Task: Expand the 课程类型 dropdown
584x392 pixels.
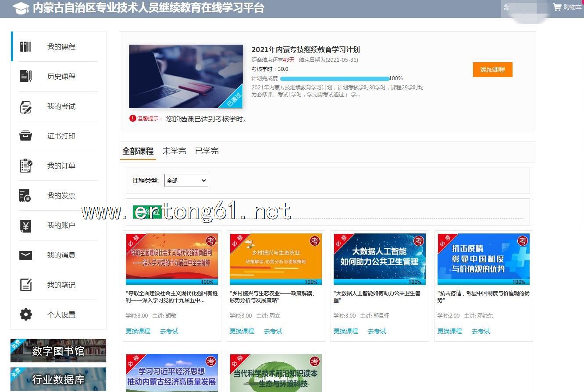Action: pyautogui.click(x=186, y=180)
